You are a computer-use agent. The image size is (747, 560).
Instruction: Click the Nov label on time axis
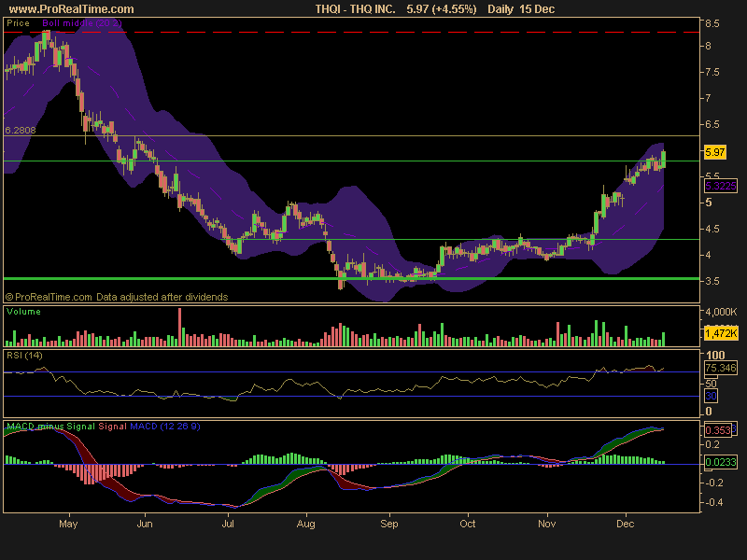[546, 524]
